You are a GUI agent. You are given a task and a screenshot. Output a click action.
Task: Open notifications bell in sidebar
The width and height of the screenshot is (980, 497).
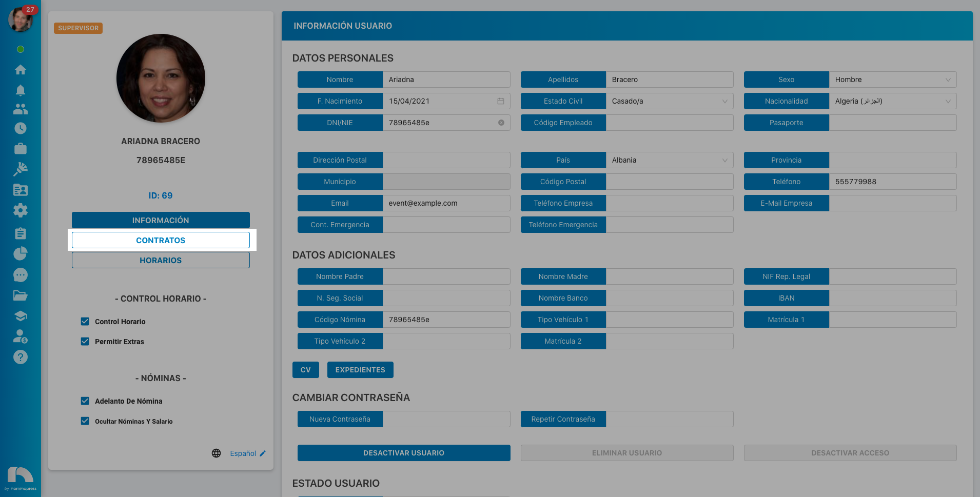[21, 90]
